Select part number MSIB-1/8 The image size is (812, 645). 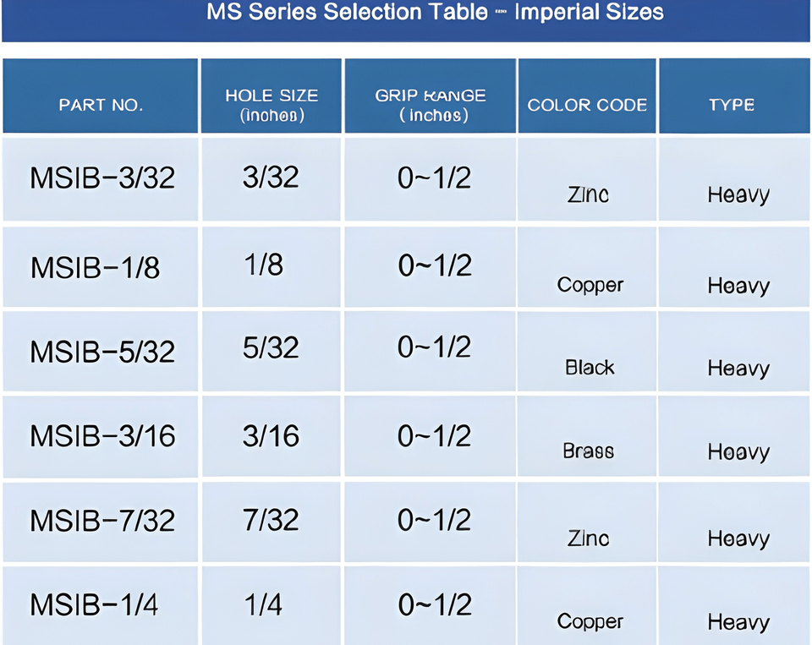click(x=96, y=268)
